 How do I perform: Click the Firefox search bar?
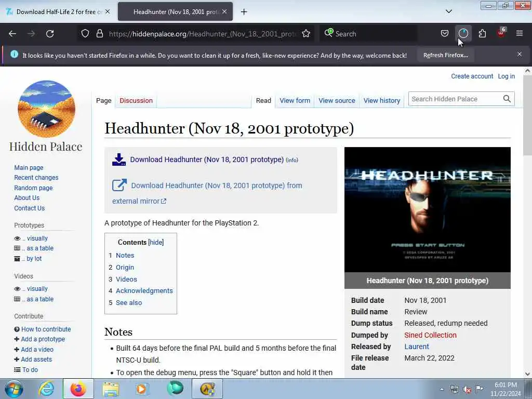coord(368,34)
